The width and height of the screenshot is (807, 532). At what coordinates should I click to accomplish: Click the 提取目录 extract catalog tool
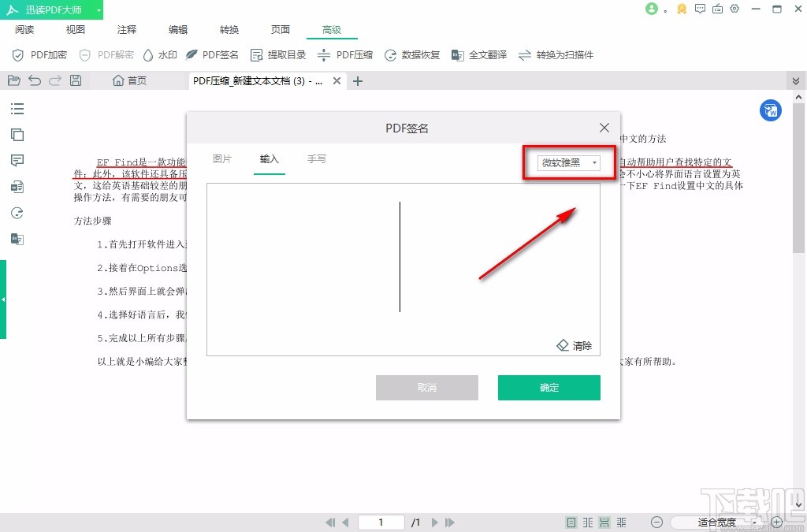(277, 54)
